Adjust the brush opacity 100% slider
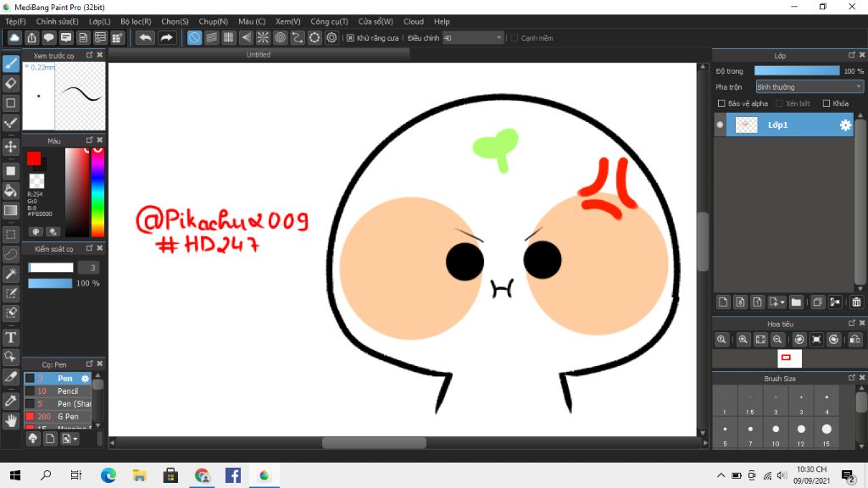Image resolution: width=868 pixels, height=488 pixels. point(50,283)
